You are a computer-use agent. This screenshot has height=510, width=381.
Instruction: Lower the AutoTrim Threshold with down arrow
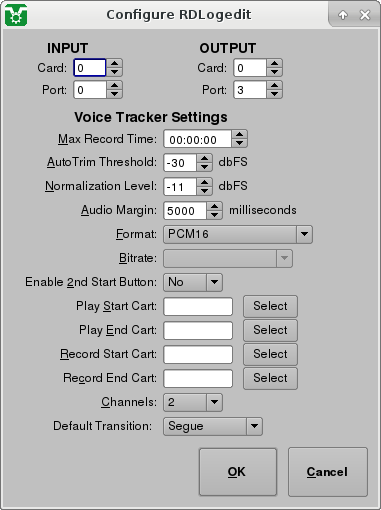pyautogui.click(x=204, y=167)
